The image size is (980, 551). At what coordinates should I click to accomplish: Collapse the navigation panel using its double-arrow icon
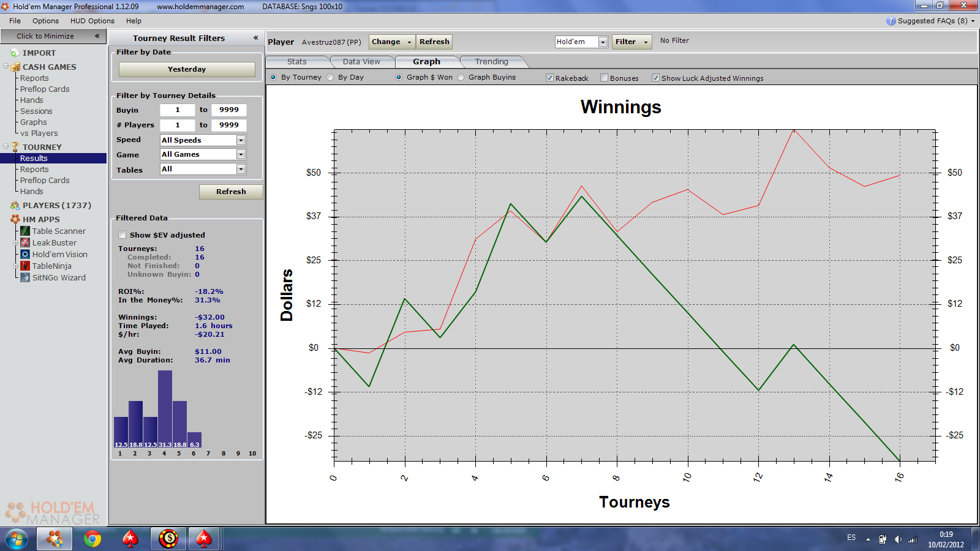(x=97, y=36)
